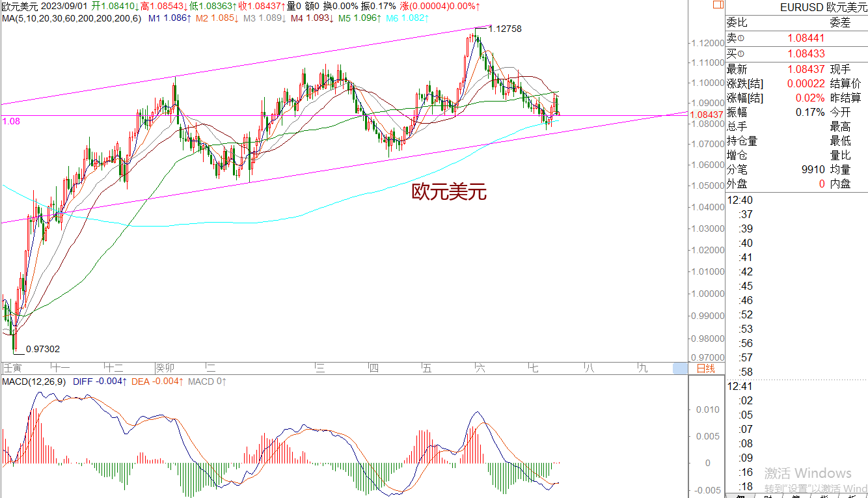868x498 pixels.
Task: Click the 癸卯 year label on time axis
Action: point(165,368)
